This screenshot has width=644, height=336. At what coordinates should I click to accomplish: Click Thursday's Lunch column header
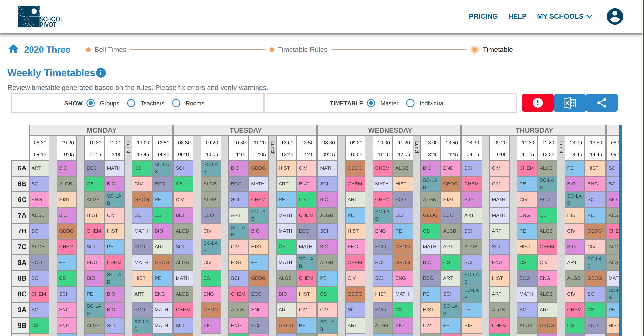pyautogui.click(x=561, y=148)
